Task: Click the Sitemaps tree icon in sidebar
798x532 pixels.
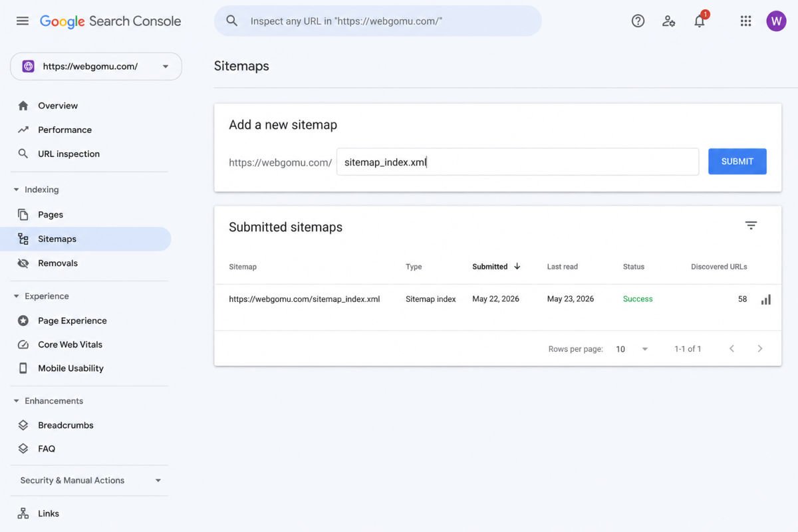Action: [23, 239]
